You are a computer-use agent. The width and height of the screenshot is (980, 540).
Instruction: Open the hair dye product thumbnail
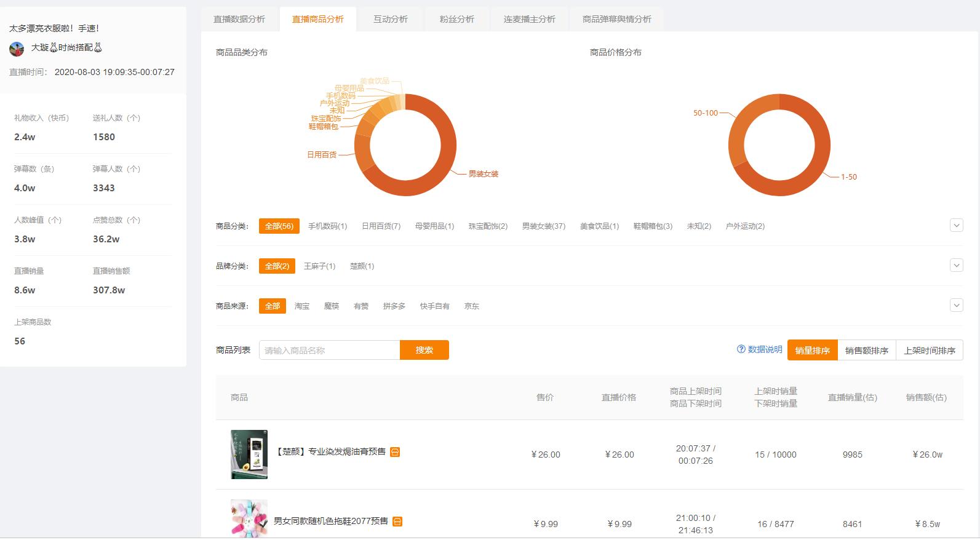[x=249, y=455]
